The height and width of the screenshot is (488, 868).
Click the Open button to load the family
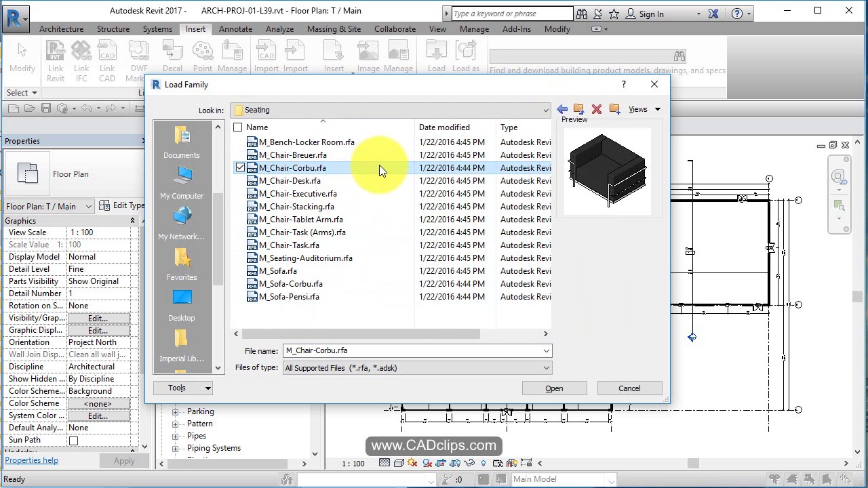(x=554, y=388)
